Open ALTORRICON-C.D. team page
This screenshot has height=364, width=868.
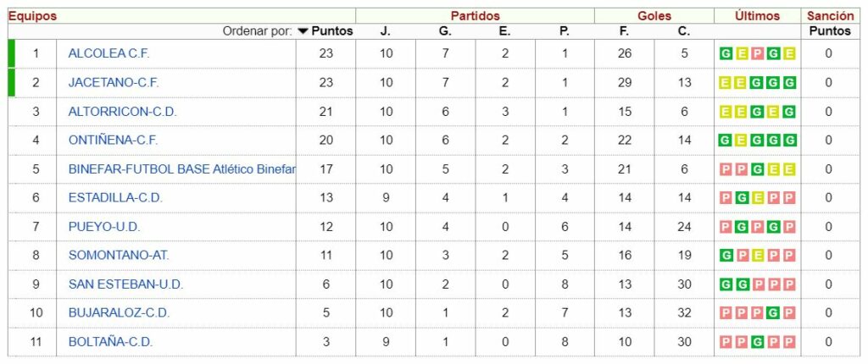tap(122, 111)
